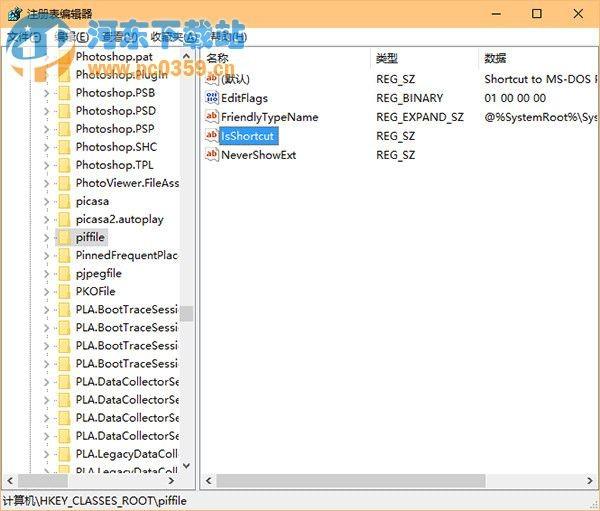Screen dimensions: 600x511
Task: Expand the PLA.LegacyDataColl key
Action: 46,454
